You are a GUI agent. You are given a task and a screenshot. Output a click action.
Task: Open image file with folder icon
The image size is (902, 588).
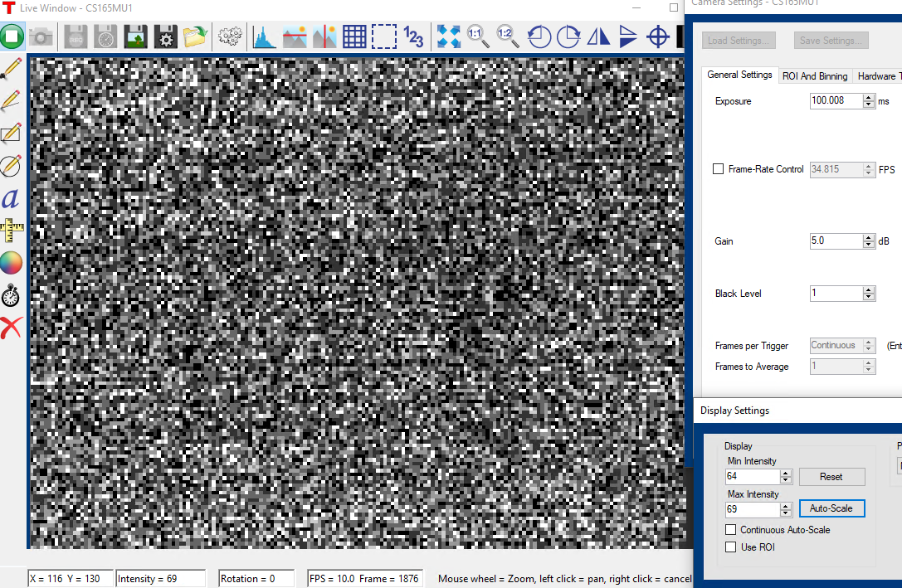click(x=195, y=37)
